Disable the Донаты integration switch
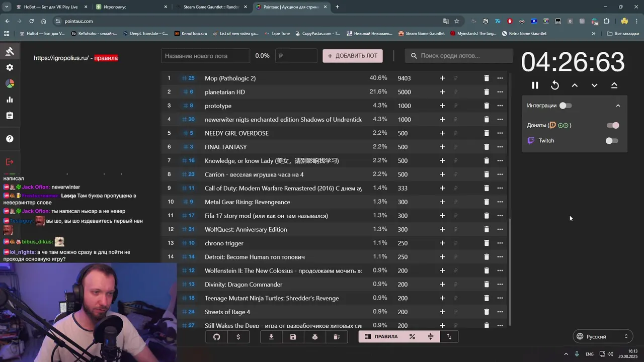644x362 pixels. (x=613, y=125)
